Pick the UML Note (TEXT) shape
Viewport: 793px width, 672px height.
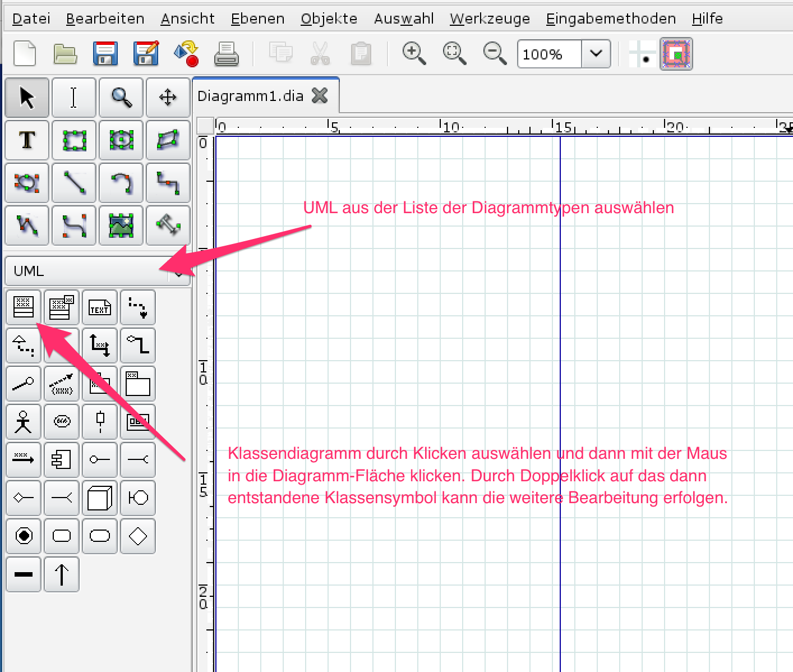click(100, 307)
